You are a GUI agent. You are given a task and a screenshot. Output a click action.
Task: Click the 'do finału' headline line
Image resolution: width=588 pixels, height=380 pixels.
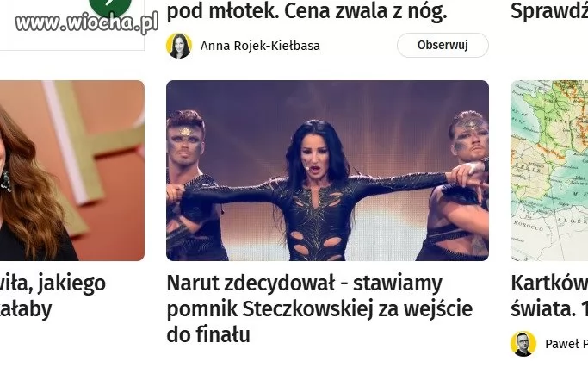click(208, 334)
